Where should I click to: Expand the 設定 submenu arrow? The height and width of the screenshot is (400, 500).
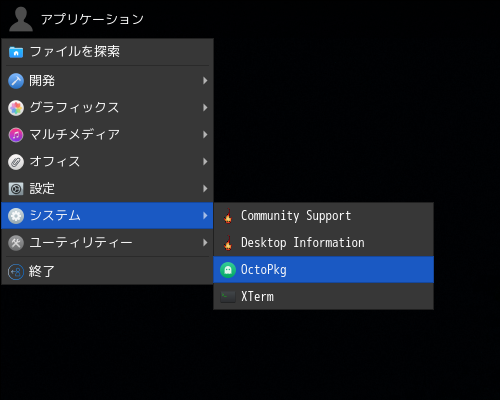click(x=205, y=189)
